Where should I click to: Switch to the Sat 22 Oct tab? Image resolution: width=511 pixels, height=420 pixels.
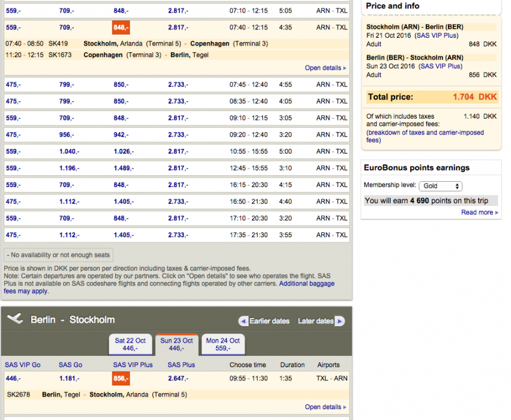131,344
